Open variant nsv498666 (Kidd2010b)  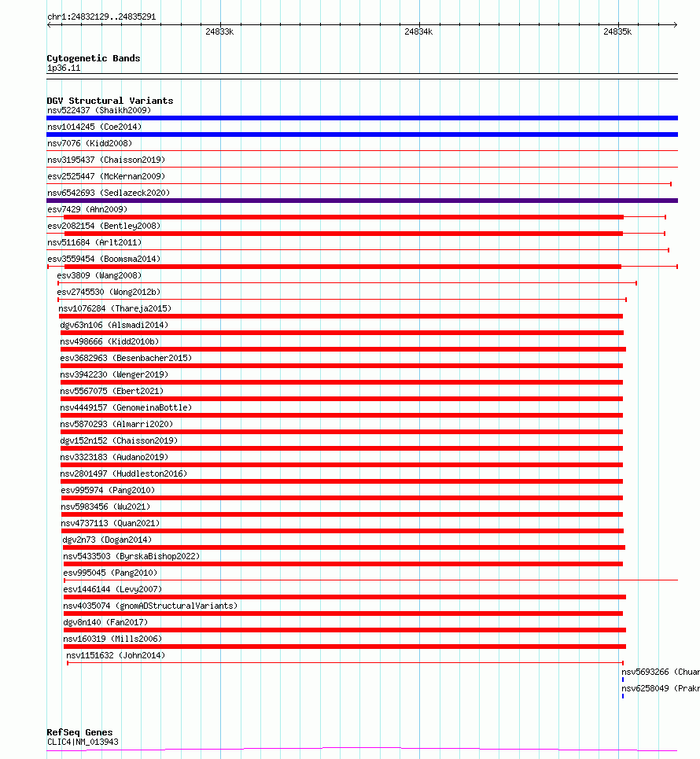(x=109, y=341)
